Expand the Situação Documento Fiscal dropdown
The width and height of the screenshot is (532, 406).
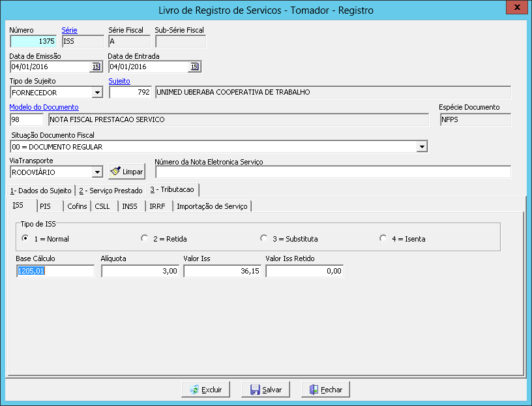click(x=422, y=147)
